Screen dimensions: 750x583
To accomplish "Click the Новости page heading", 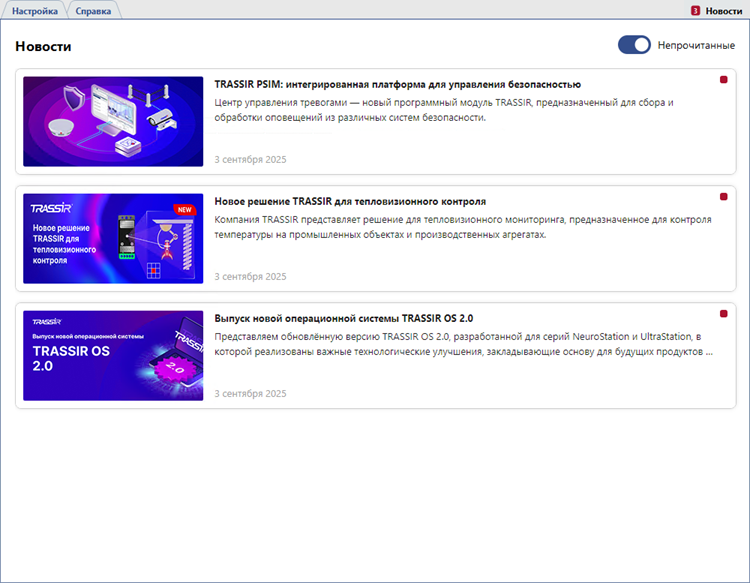I will (43, 46).
